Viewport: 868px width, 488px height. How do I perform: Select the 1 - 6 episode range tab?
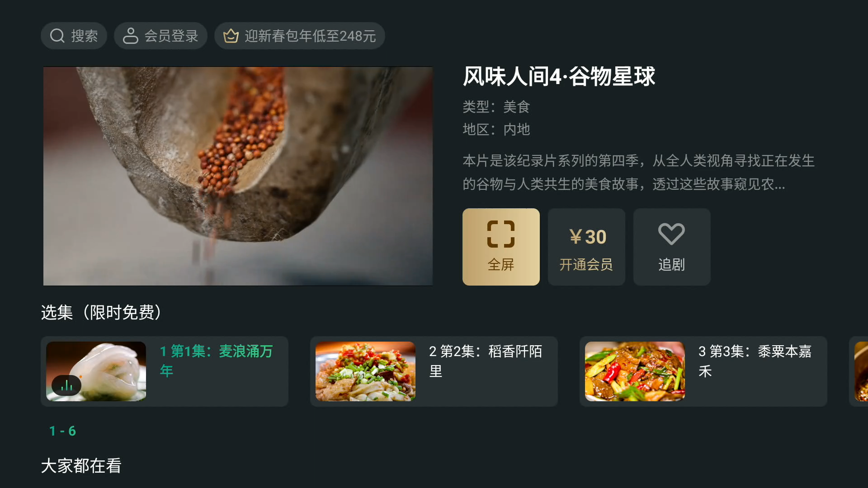[62, 431]
